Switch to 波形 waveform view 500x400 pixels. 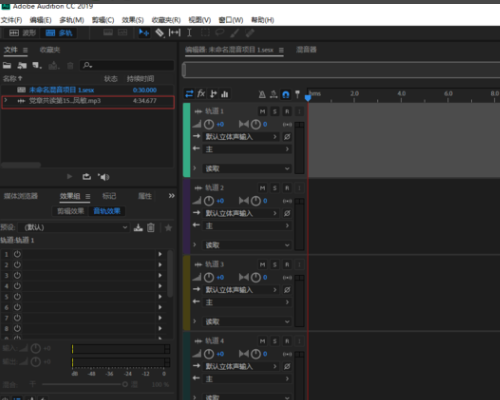(x=22, y=33)
